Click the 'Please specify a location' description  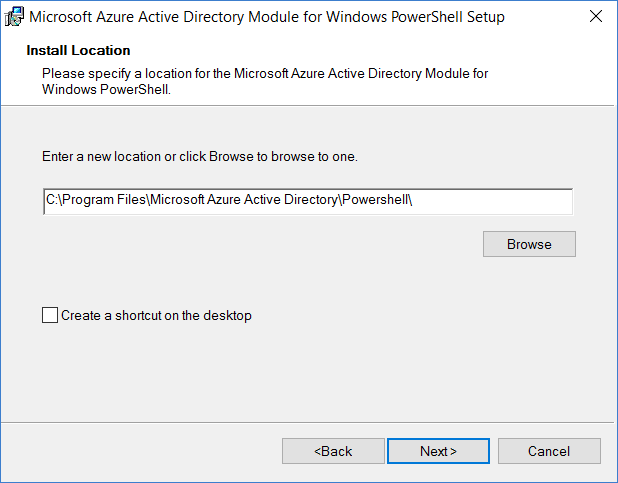(x=265, y=73)
